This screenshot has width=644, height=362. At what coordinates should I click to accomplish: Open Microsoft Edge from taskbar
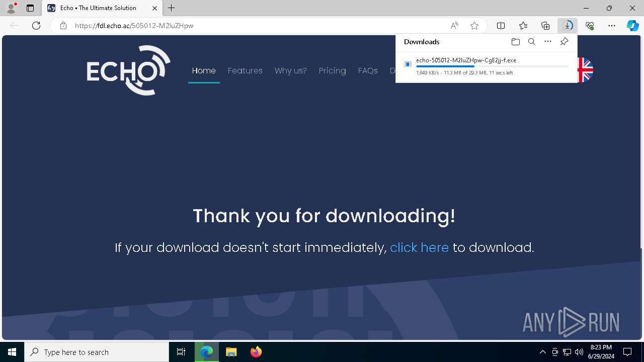click(x=207, y=352)
